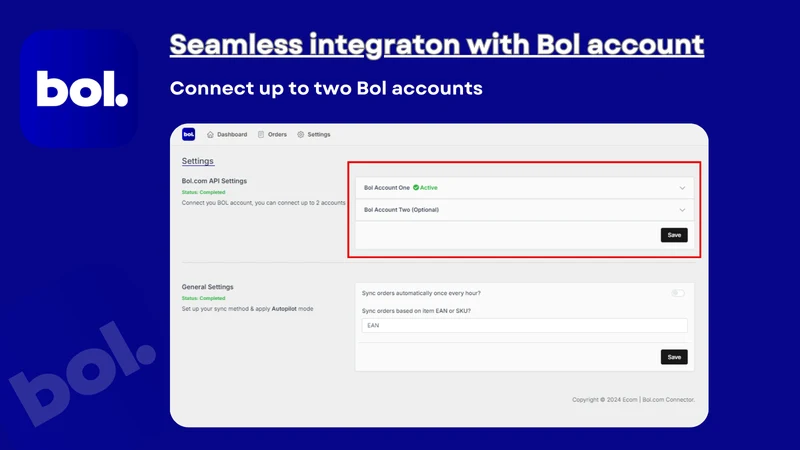Toggle automatic hourly order sync

tap(678, 293)
